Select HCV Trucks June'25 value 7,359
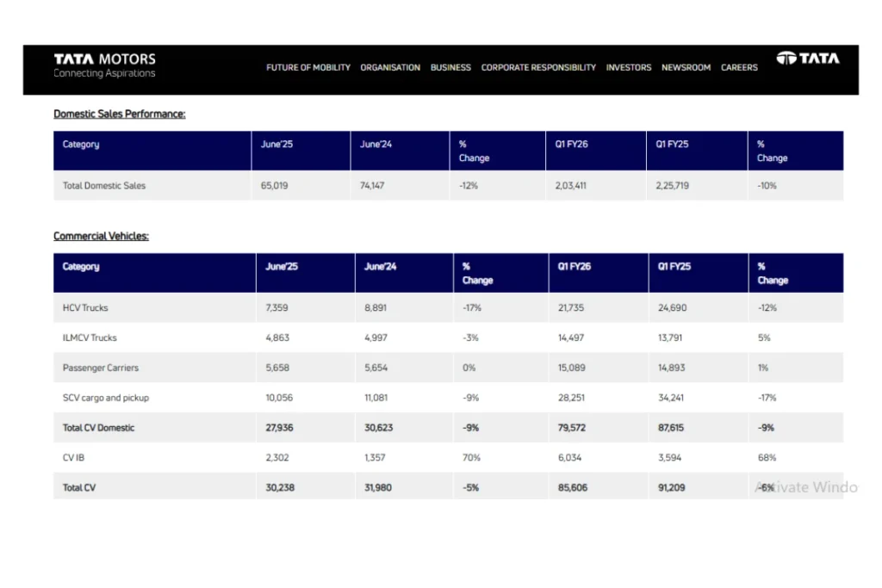This screenshot has width=882, height=588. pyautogui.click(x=276, y=308)
